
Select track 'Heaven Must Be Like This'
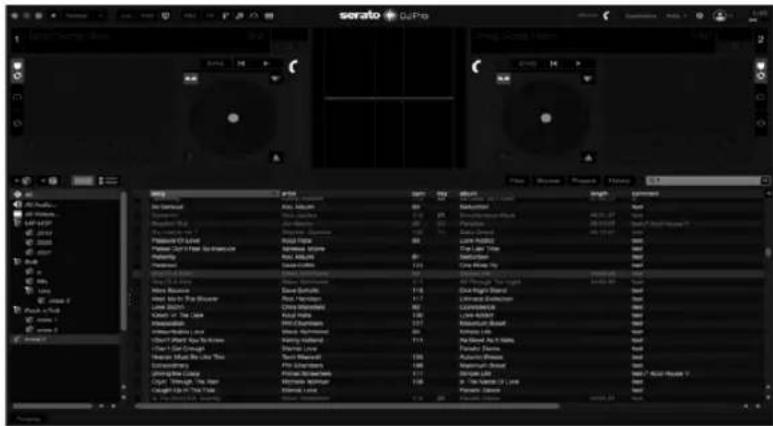[188, 356]
